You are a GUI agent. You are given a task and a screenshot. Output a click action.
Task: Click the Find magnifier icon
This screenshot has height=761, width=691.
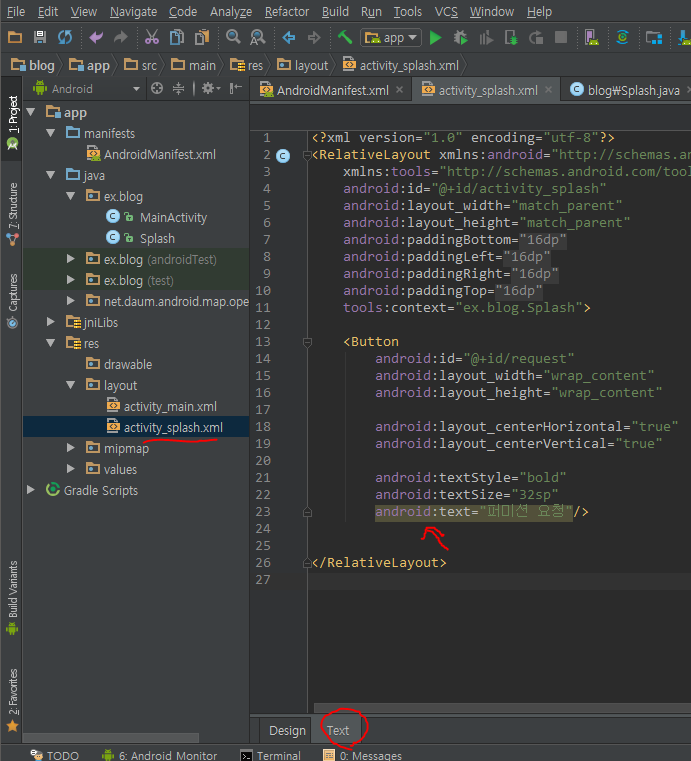[x=233, y=37]
